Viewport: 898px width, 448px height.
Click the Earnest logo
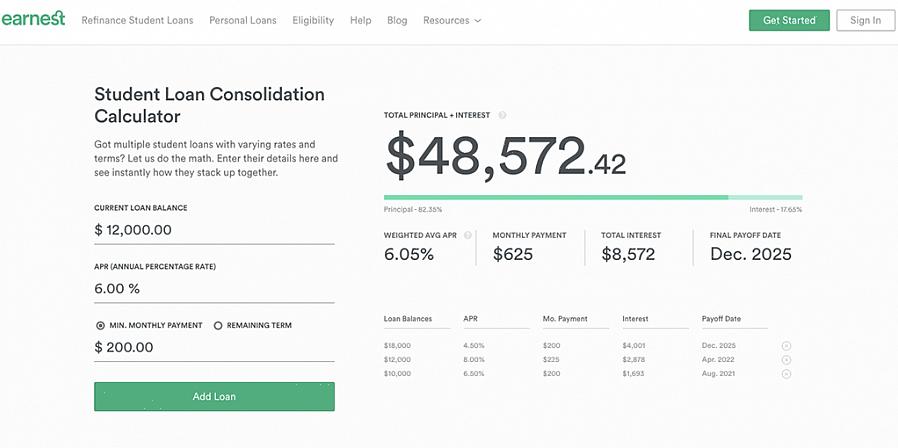pos(33,18)
